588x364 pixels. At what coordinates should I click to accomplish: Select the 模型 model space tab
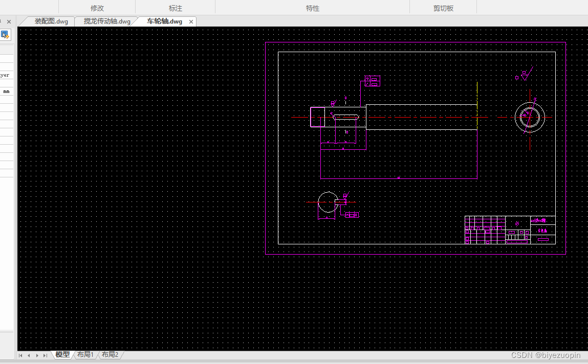62,354
